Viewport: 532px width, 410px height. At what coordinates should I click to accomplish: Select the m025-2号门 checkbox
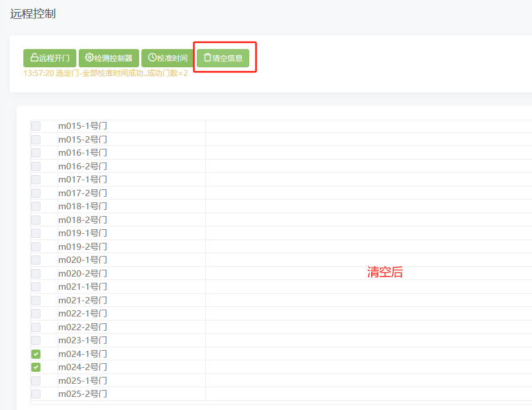pos(36,394)
